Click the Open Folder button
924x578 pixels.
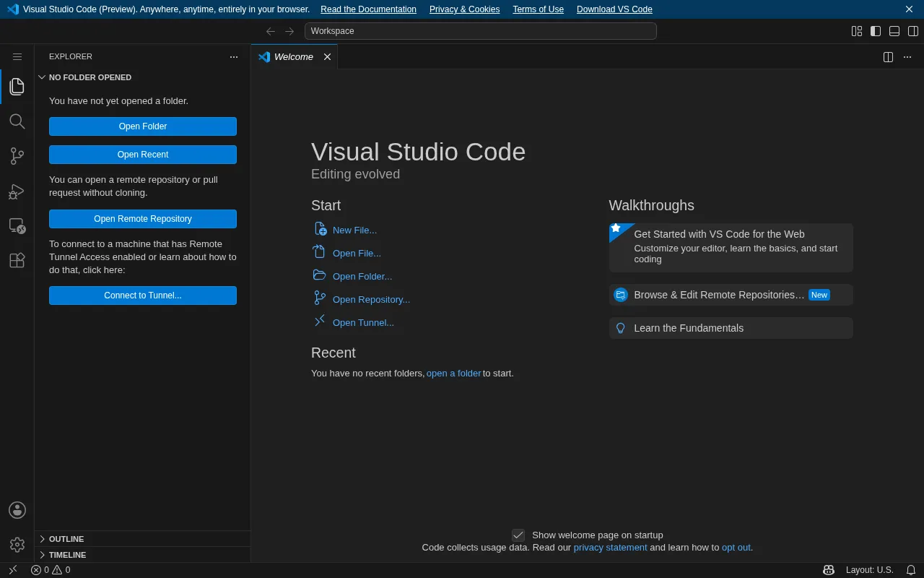coord(143,126)
